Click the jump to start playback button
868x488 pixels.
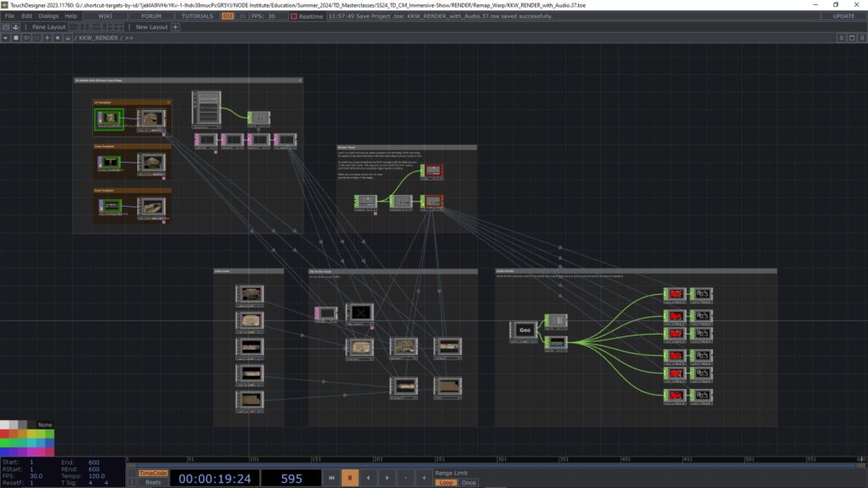pyautogui.click(x=331, y=479)
